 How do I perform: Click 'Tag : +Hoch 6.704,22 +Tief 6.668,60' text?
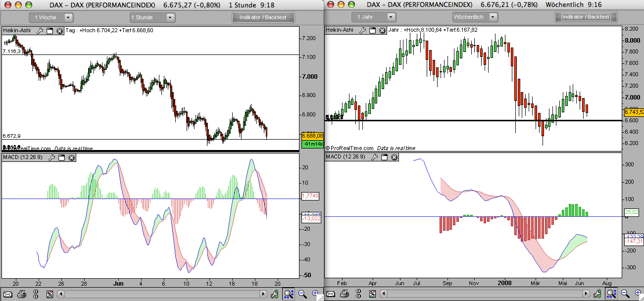tap(109, 31)
